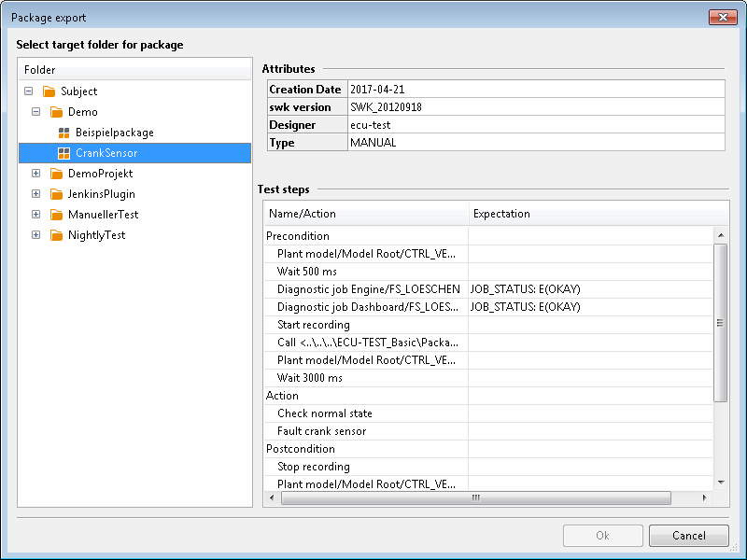Viewport: 747px width, 560px height.
Task: Click the Demo folder icon
Action: click(56, 112)
